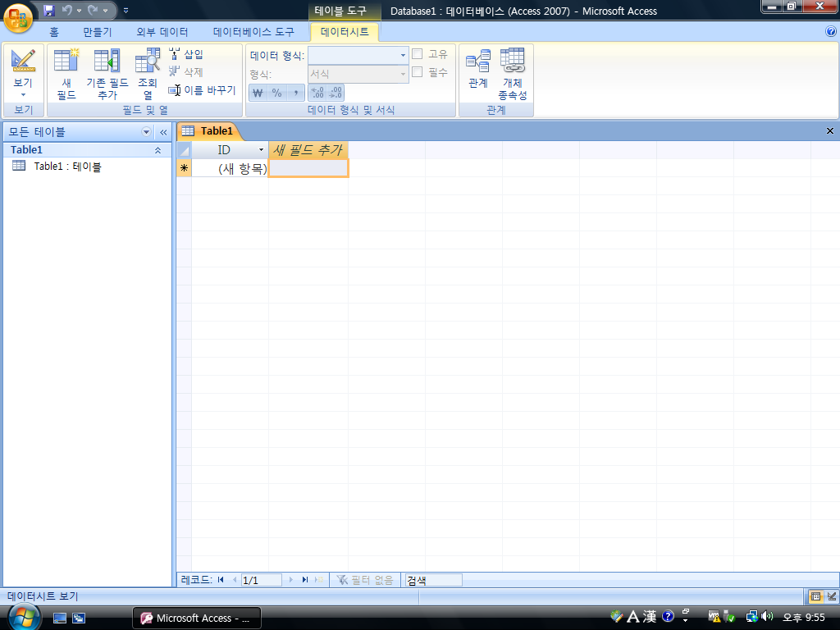Go to last record navigation button
Viewport: 840px width, 630px height.
tap(305, 580)
